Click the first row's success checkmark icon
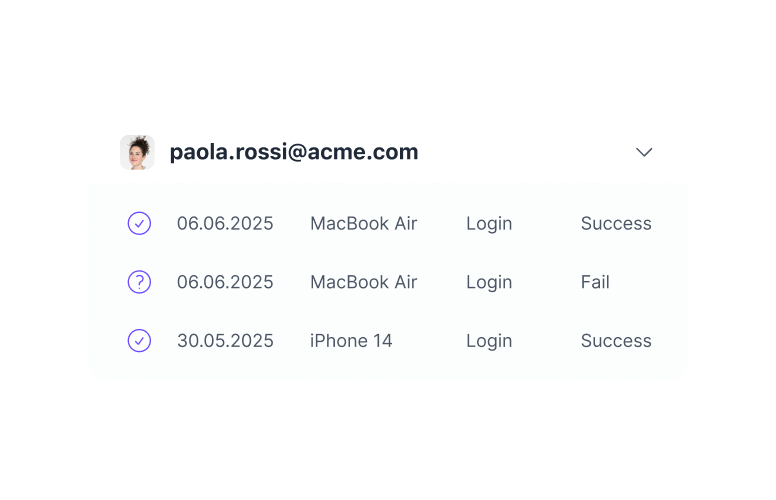The height and width of the screenshot is (500, 776). [x=140, y=223]
